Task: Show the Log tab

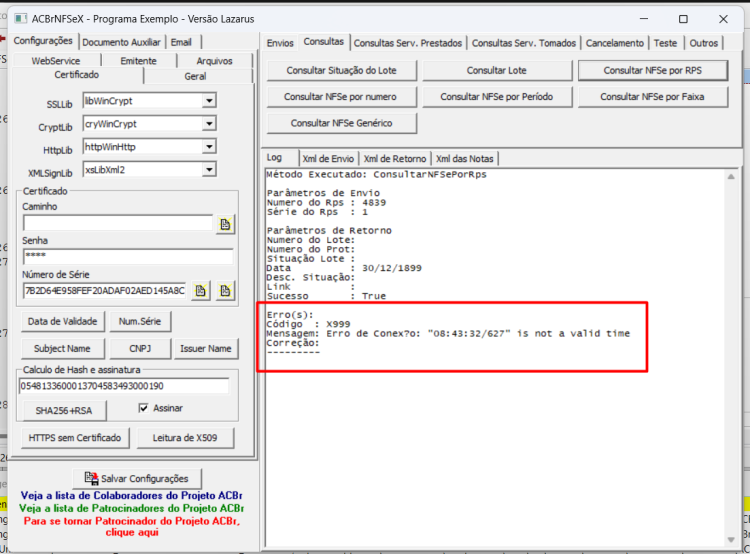Action: 275,157
